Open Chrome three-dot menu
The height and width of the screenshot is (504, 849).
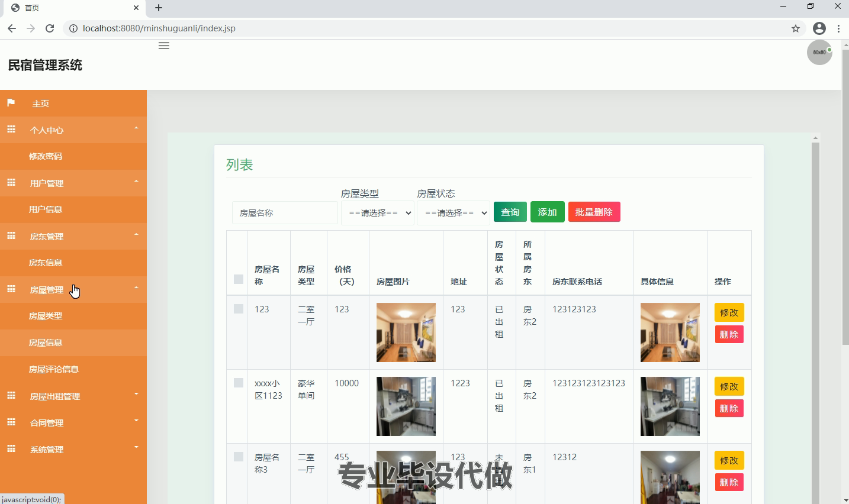pyautogui.click(x=838, y=28)
